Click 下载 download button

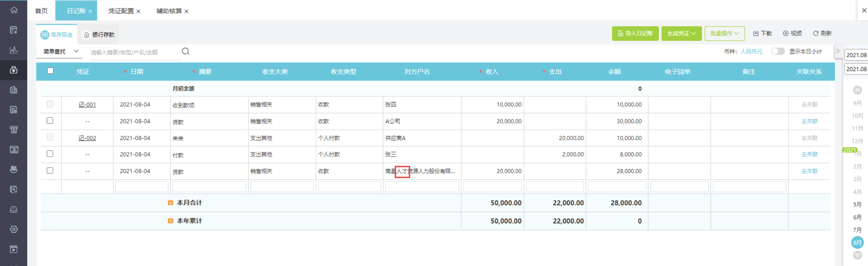[762, 34]
